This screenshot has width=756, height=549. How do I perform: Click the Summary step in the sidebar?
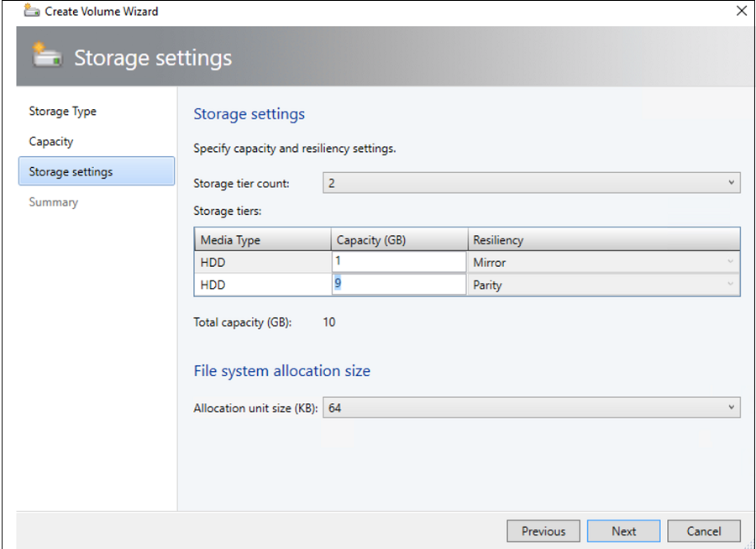[x=53, y=201]
